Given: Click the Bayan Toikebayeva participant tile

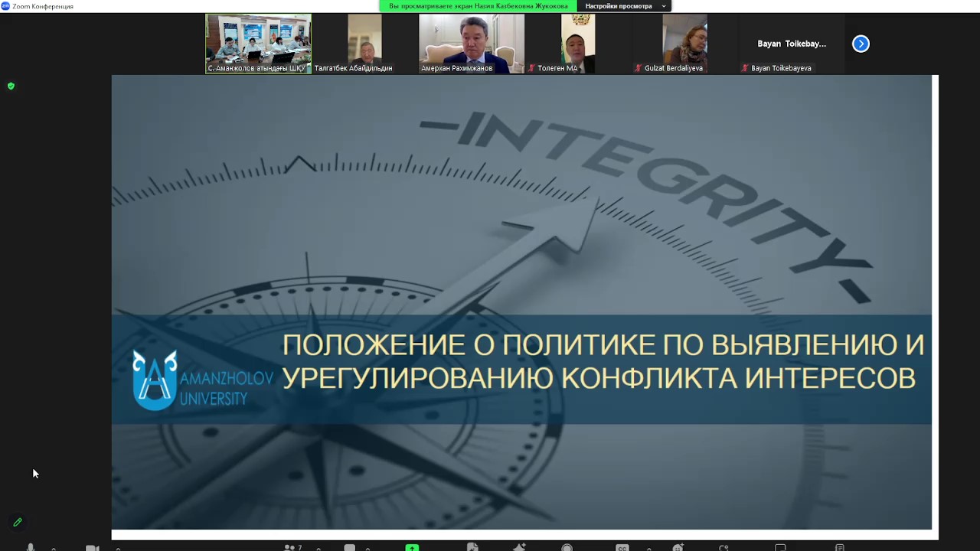Looking at the screenshot, I should [792, 44].
